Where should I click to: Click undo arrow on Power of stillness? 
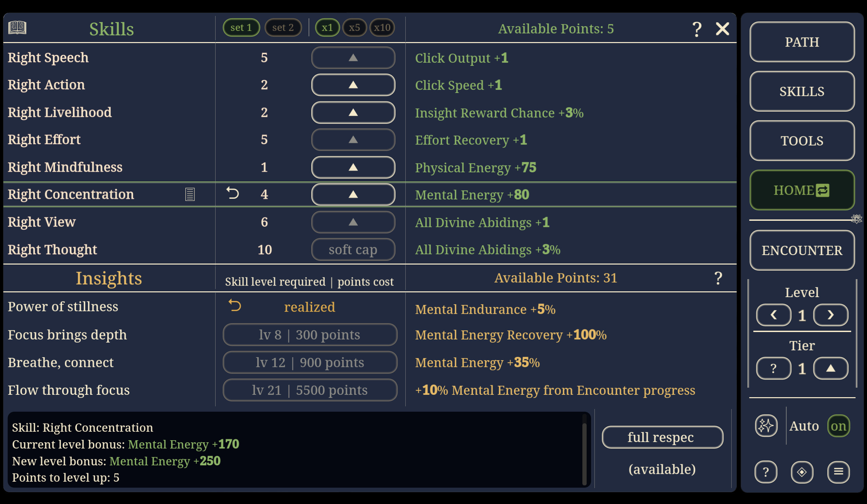pos(235,306)
